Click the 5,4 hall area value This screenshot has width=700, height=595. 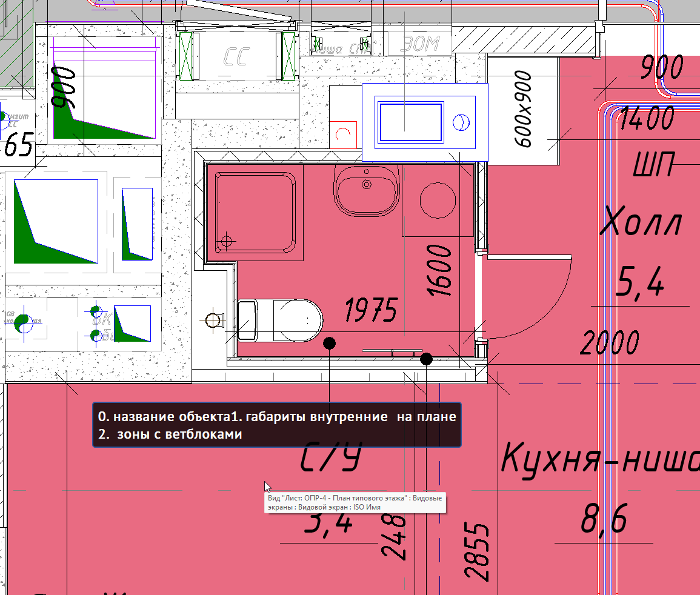640,281
